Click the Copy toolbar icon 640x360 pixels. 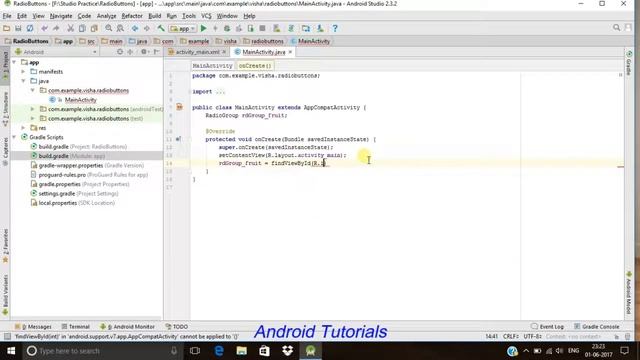82,28
